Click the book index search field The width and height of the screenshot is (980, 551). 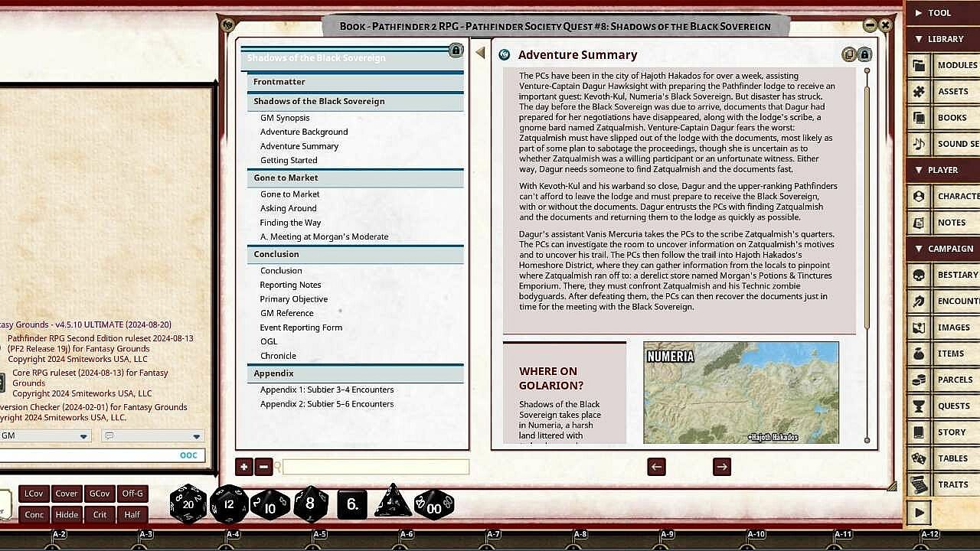(375, 467)
